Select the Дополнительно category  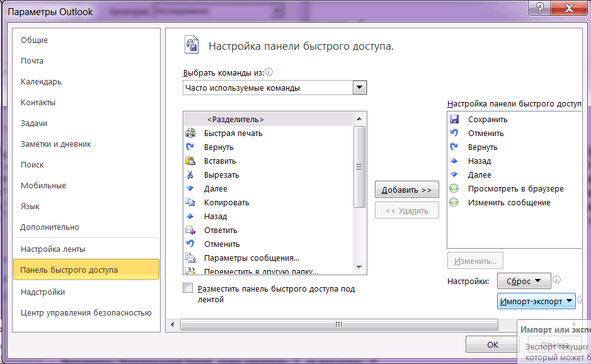click(x=86, y=227)
